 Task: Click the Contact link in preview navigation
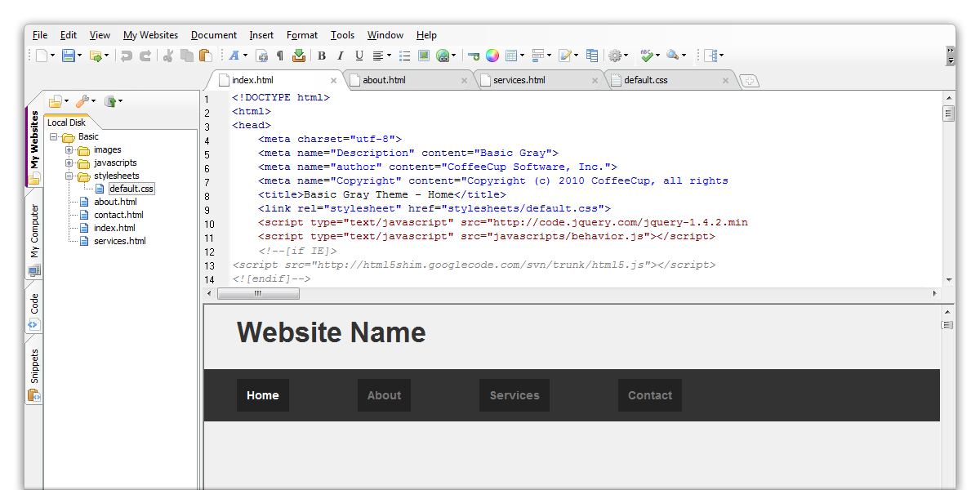[x=650, y=395]
